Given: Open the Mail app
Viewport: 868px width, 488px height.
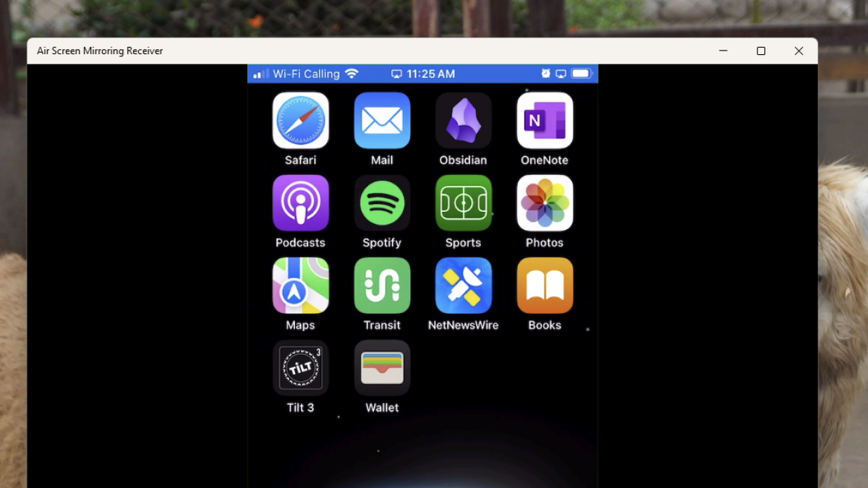Looking at the screenshot, I should point(382,120).
